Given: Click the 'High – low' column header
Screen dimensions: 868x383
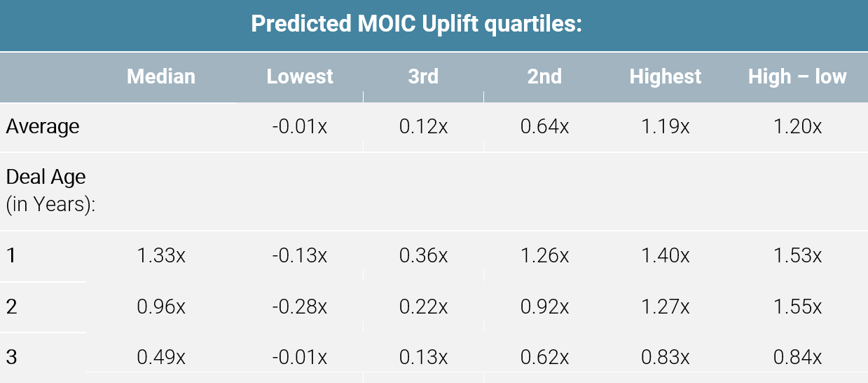Looking at the screenshot, I should pyautogui.click(x=797, y=76).
